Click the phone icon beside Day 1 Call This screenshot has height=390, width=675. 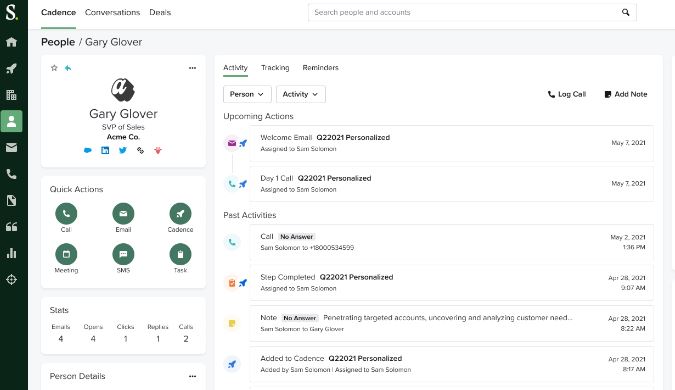click(x=232, y=184)
